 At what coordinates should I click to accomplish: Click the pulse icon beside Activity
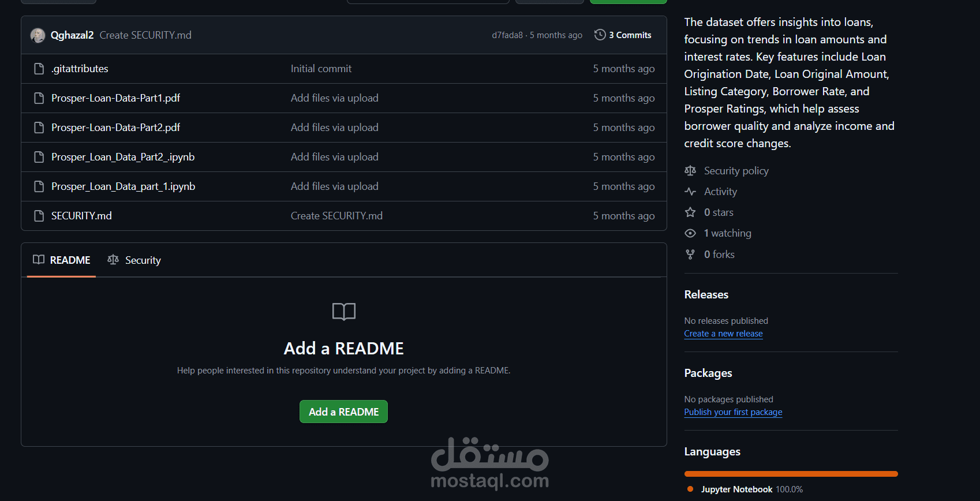(x=690, y=192)
